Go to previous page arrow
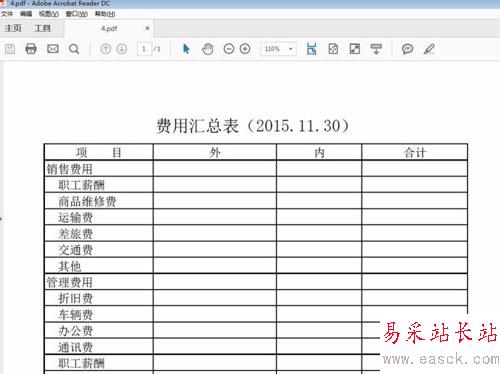This screenshot has width=500, height=374. coord(105,49)
